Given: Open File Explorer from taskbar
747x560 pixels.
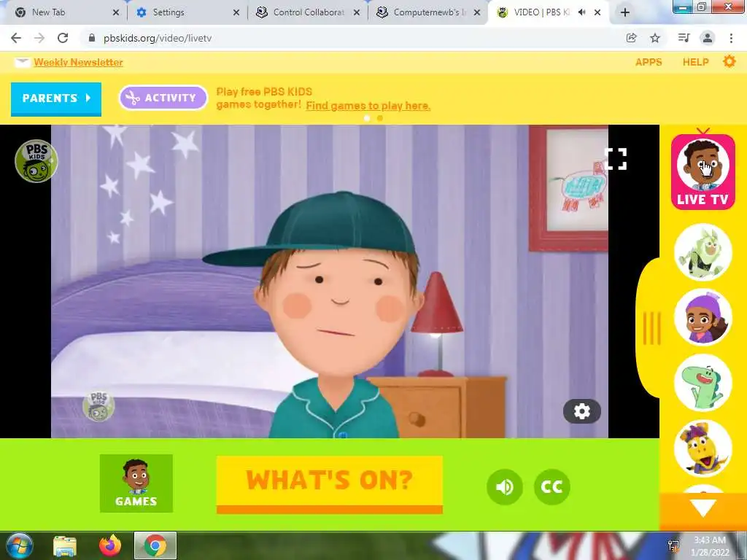Looking at the screenshot, I should tap(65, 546).
